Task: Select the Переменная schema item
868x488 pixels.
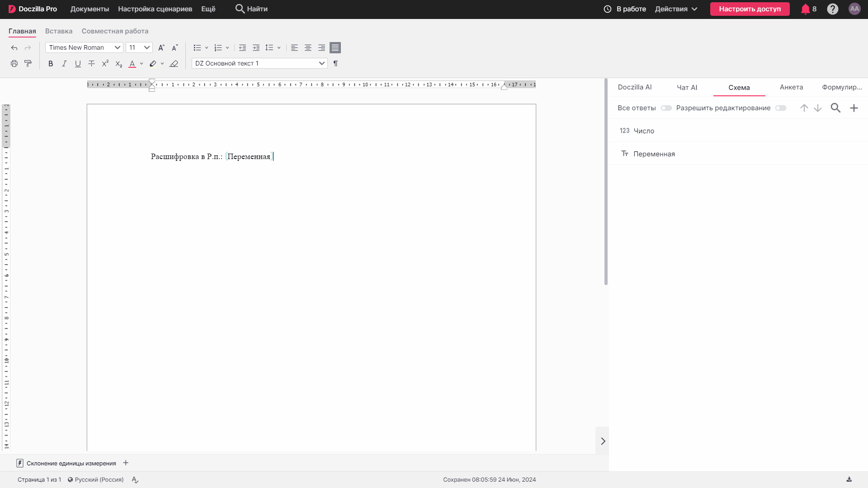Action: tap(738, 154)
